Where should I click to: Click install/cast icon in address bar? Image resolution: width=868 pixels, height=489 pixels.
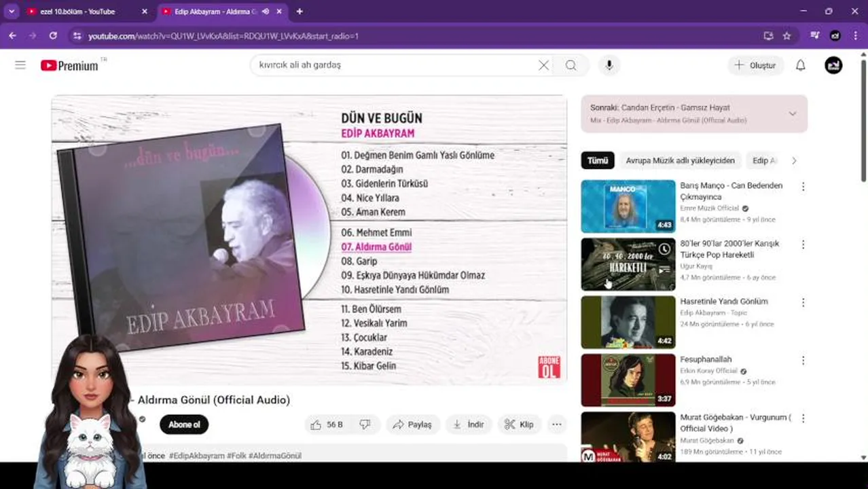tap(768, 35)
